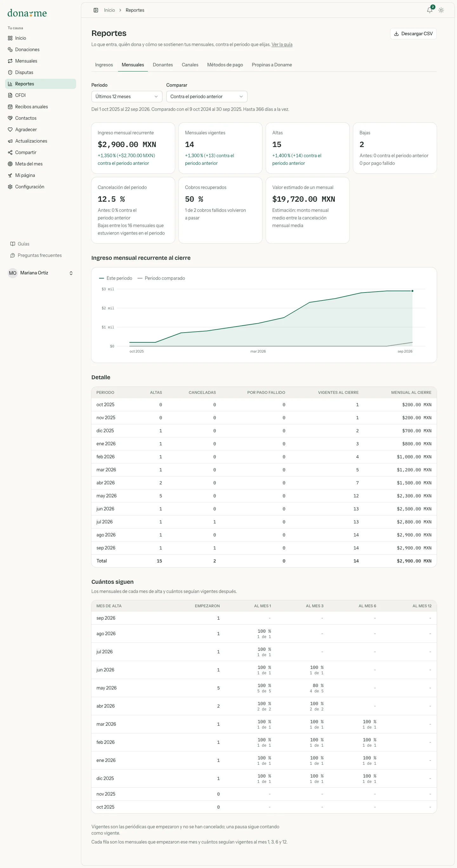Image resolution: width=457 pixels, height=868 pixels.
Task: Click the Compartir share icon
Action: 10,153
